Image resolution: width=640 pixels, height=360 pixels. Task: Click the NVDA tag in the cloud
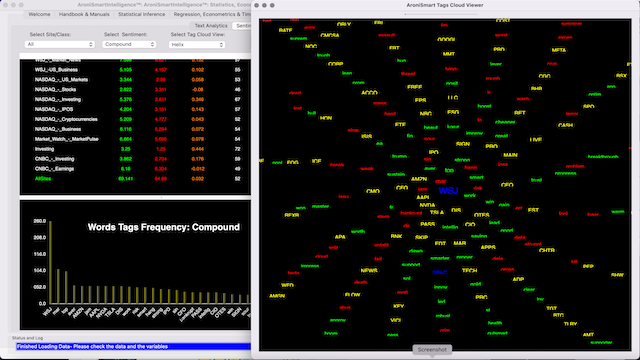tap(427, 205)
